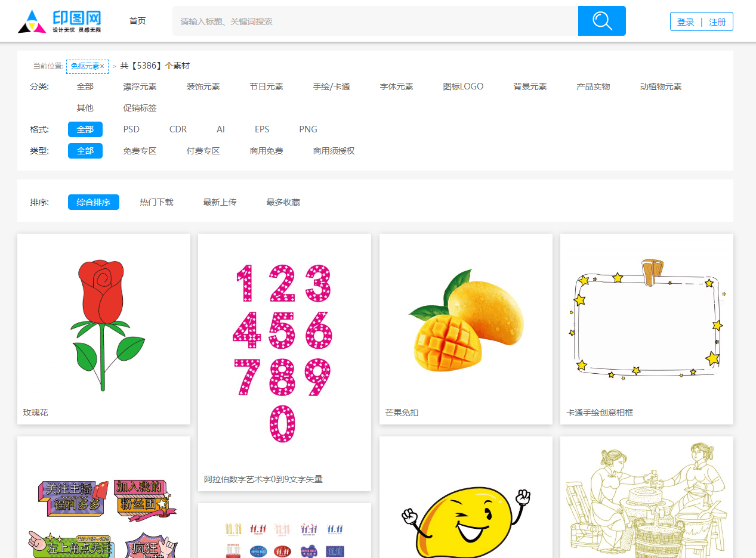Click the search magnifier icon
The height and width of the screenshot is (558, 756).
pyautogui.click(x=601, y=20)
